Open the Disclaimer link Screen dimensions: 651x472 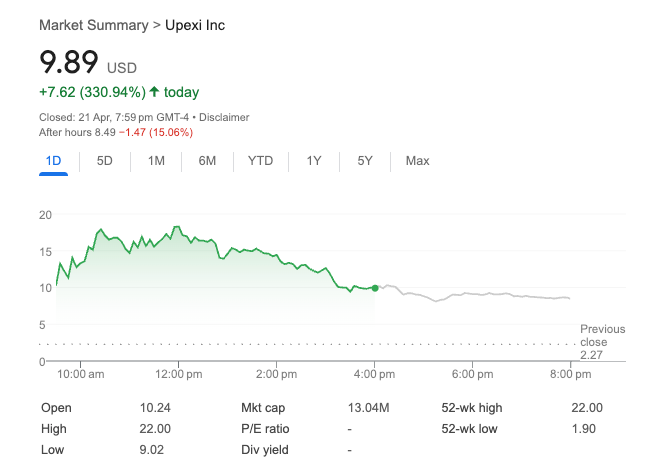225,117
